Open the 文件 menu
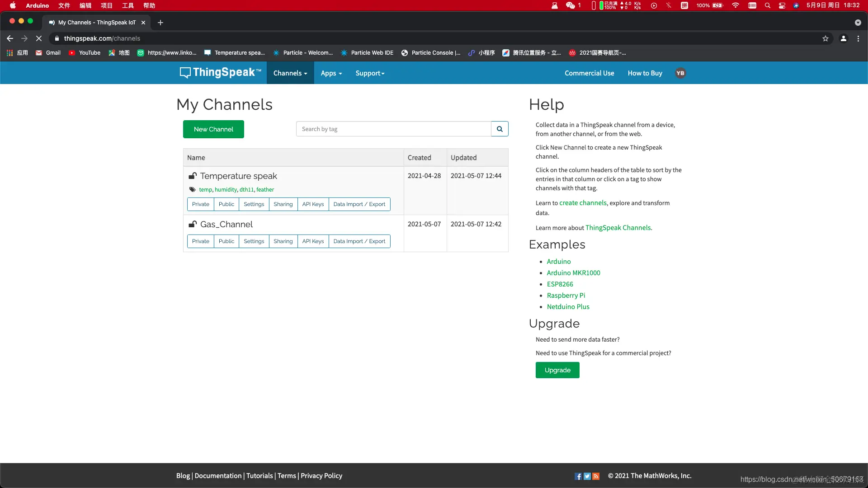Screen dimensions: 868x488 [64, 5]
